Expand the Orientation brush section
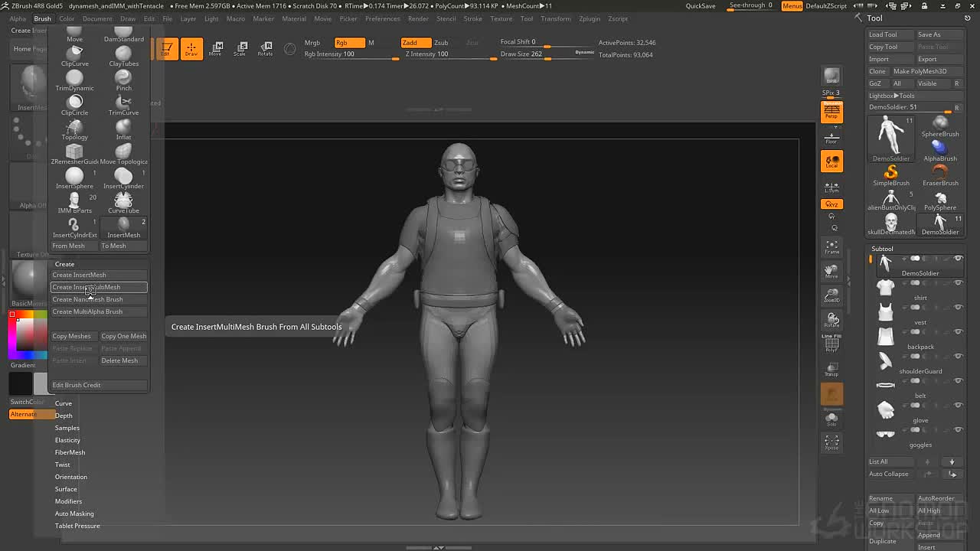980x551 pixels. (71, 477)
